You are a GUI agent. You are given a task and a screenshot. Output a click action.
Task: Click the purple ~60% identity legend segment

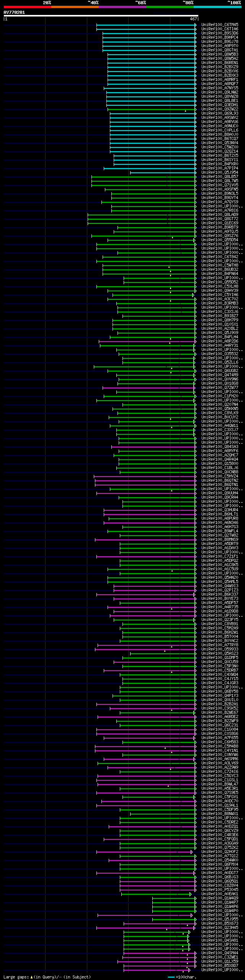[x=122, y=7]
